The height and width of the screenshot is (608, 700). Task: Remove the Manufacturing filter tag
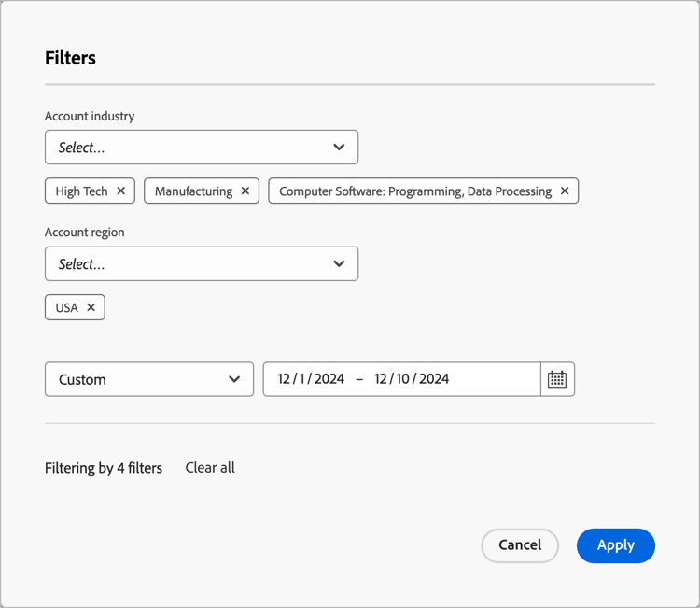[245, 191]
